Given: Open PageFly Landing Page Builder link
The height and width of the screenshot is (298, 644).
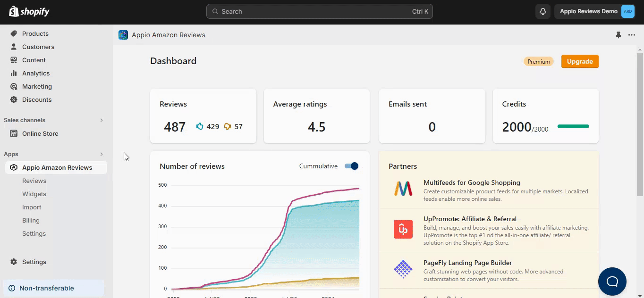Looking at the screenshot, I should [x=467, y=263].
